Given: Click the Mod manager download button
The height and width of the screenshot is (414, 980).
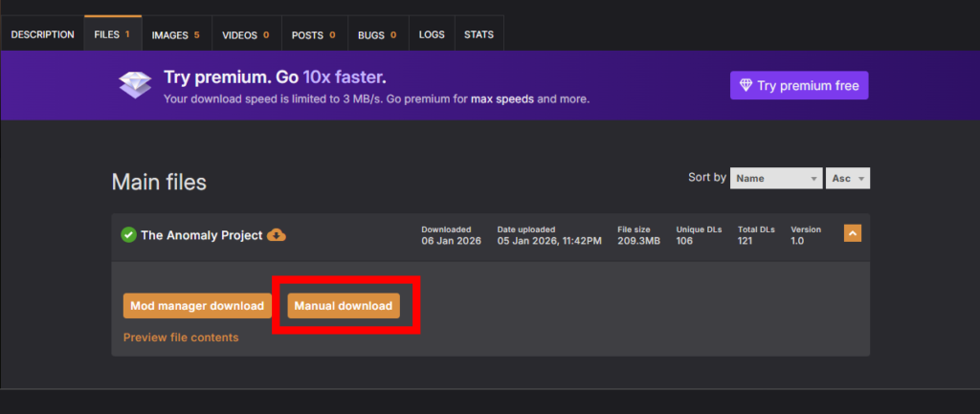Looking at the screenshot, I should click(197, 306).
